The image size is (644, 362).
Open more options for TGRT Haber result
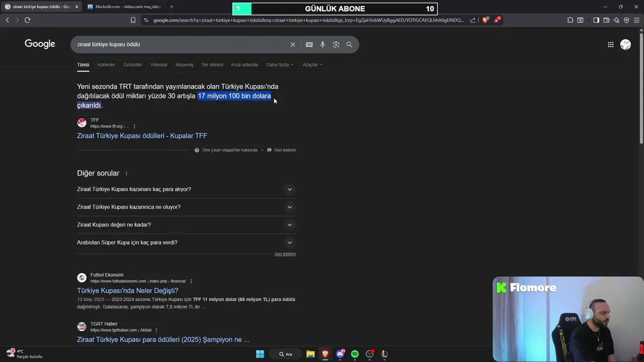(x=156, y=330)
